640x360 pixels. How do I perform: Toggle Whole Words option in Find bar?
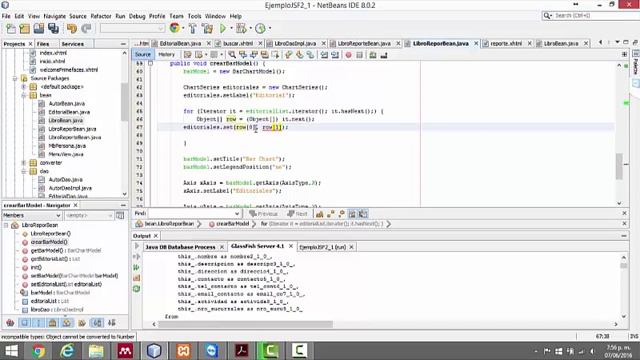click(x=331, y=214)
